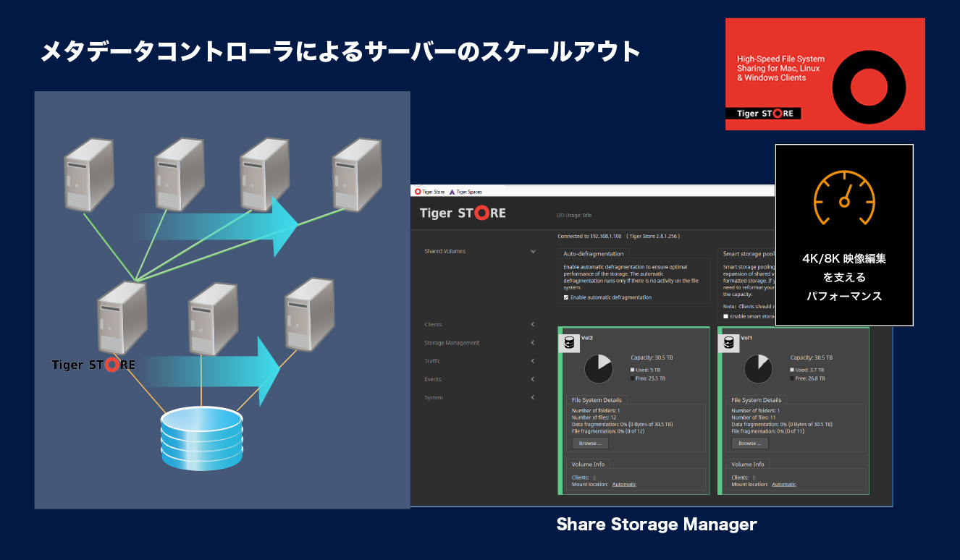Click Vol1 Volume Info heading
Image resolution: width=960 pixels, height=560 pixels.
click(747, 464)
